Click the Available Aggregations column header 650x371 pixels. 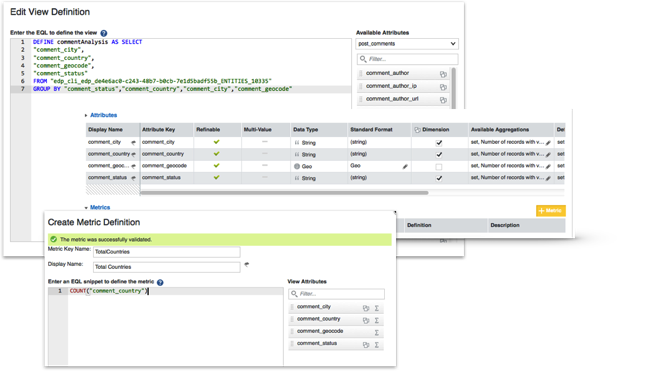pyautogui.click(x=511, y=130)
